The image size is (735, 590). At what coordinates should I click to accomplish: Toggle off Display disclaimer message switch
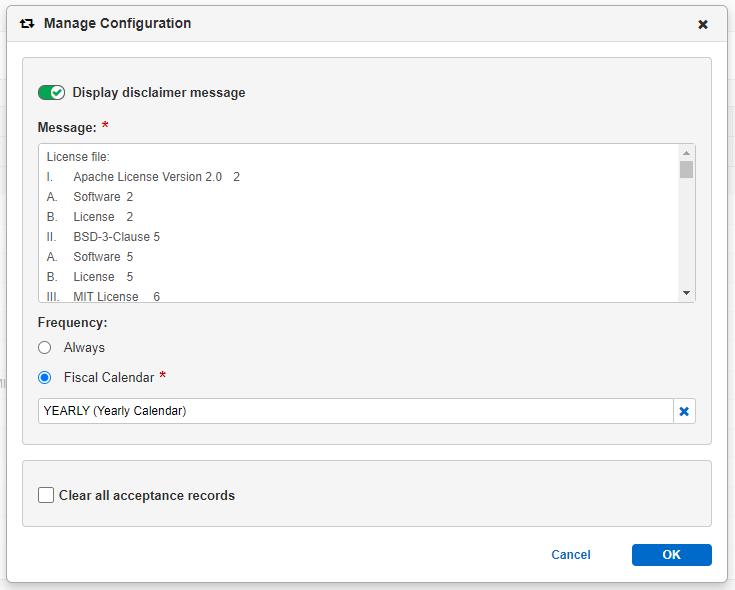click(51, 92)
